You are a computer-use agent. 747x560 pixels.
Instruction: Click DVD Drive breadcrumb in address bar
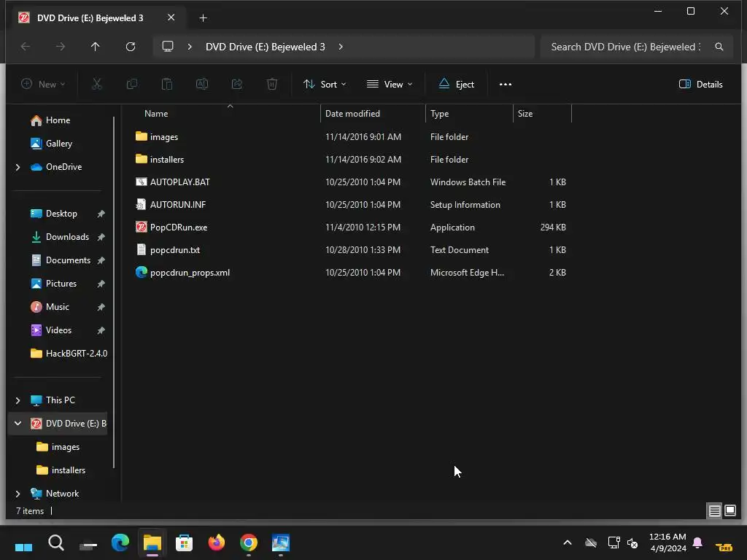point(266,47)
